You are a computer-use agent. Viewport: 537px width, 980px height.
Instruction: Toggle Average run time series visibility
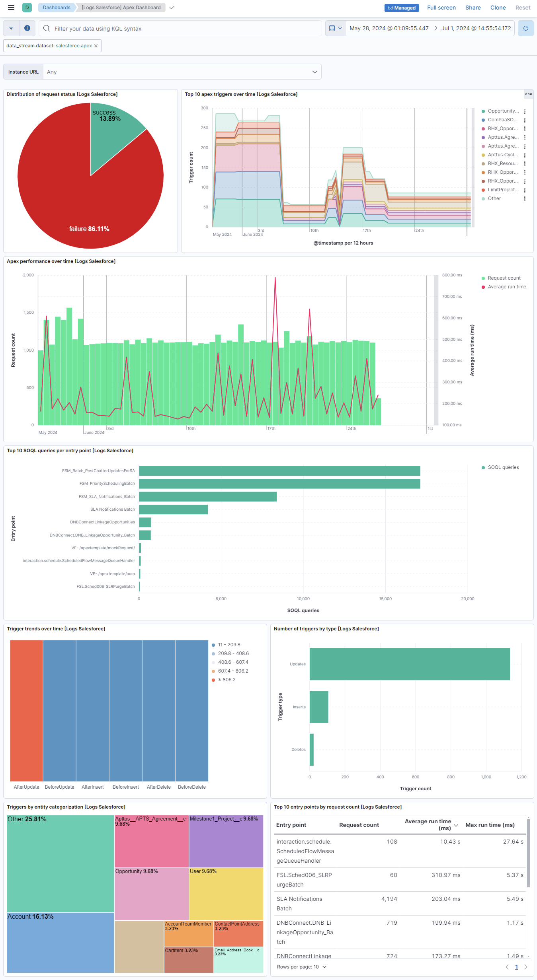[x=507, y=287]
